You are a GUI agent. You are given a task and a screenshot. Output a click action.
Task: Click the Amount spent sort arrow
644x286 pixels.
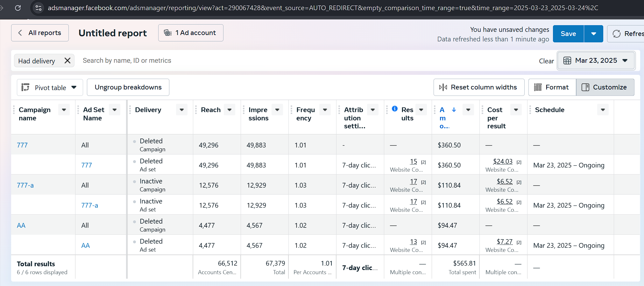454,110
